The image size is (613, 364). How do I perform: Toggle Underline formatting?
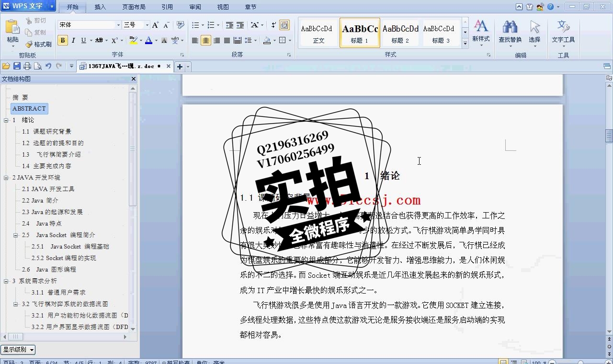(83, 40)
